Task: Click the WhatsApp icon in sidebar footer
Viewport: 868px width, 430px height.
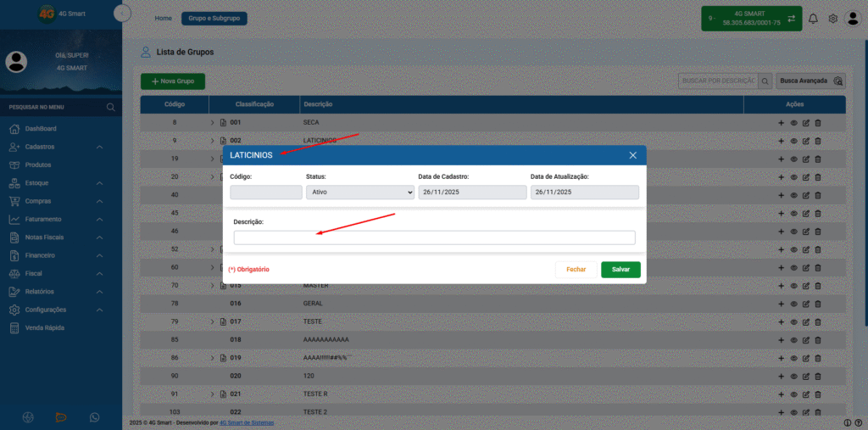Action: click(x=95, y=416)
